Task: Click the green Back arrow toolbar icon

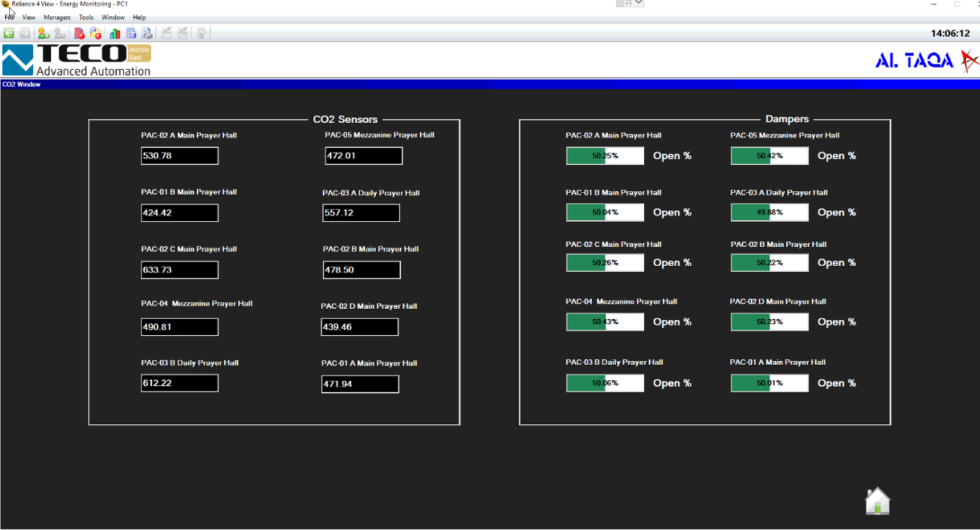Action: pyautogui.click(x=9, y=34)
